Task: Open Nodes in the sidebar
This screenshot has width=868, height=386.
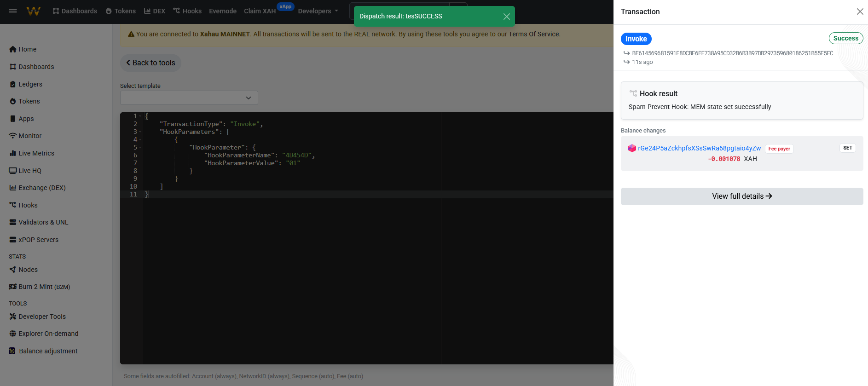Action: (x=23, y=270)
